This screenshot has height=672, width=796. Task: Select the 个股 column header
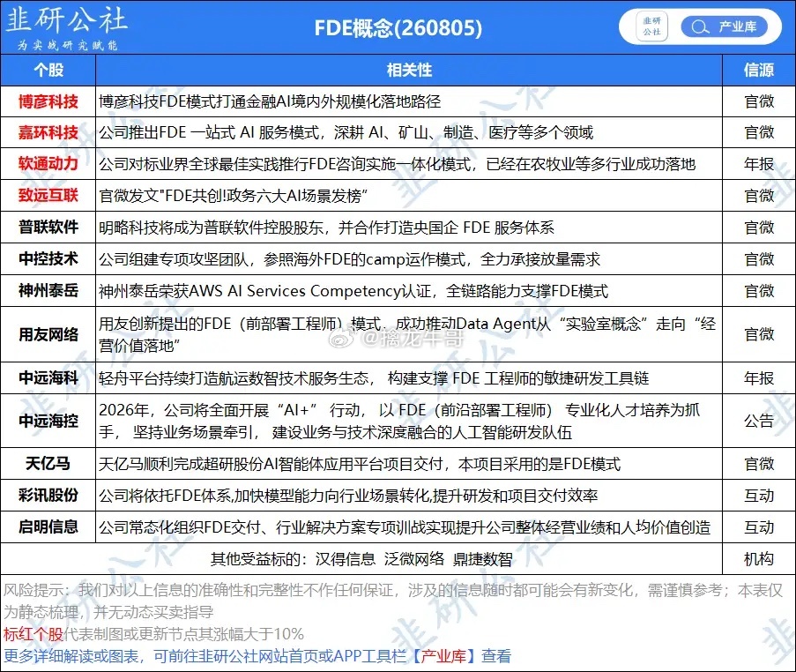tap(48, 70)
